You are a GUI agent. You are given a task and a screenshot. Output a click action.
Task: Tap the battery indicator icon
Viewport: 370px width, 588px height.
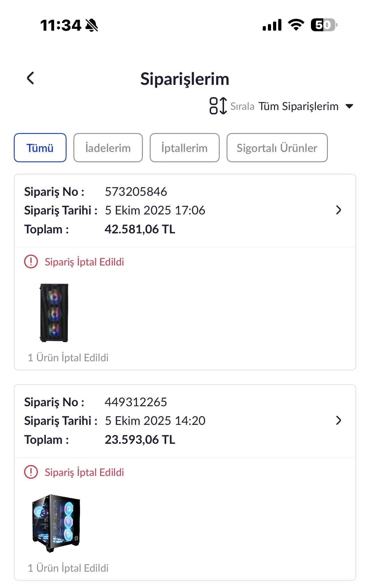tap(324, 25)
